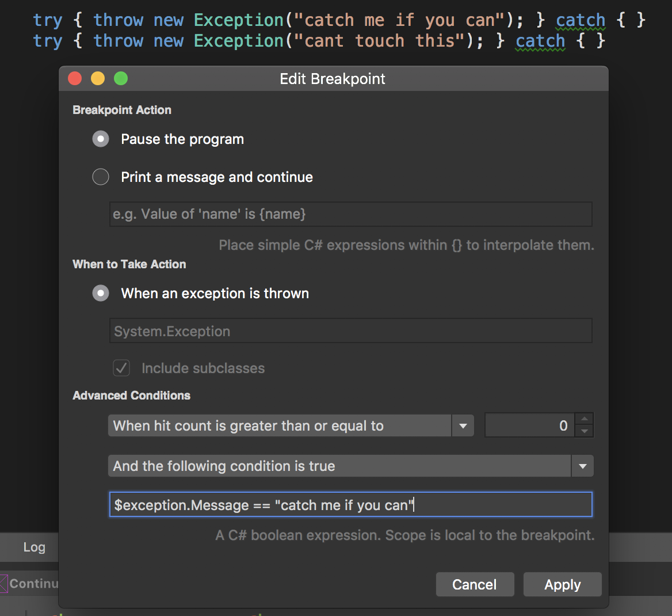Click the Advanced Conditions heading
Image resolution: width=672 pixels, height=616 pixels.
(132, 396)
